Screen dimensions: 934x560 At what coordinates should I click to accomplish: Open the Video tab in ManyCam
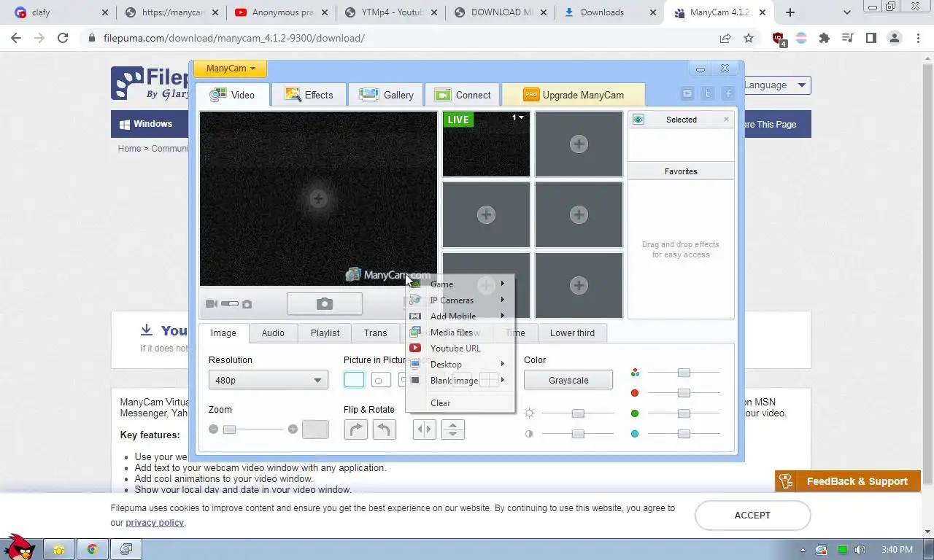pyautogui.click(x=232, y=95)
